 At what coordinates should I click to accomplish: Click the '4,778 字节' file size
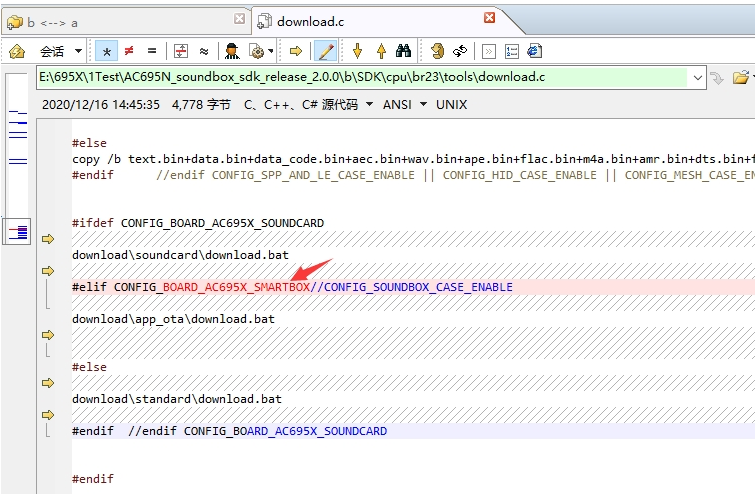click(201, 104)
